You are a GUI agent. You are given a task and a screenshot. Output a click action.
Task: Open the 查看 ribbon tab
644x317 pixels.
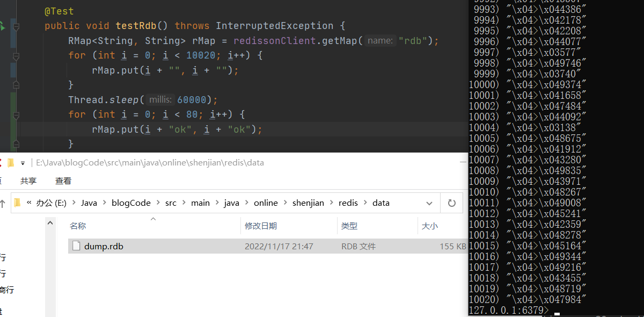pyautogui.click(x=63, y=181)
